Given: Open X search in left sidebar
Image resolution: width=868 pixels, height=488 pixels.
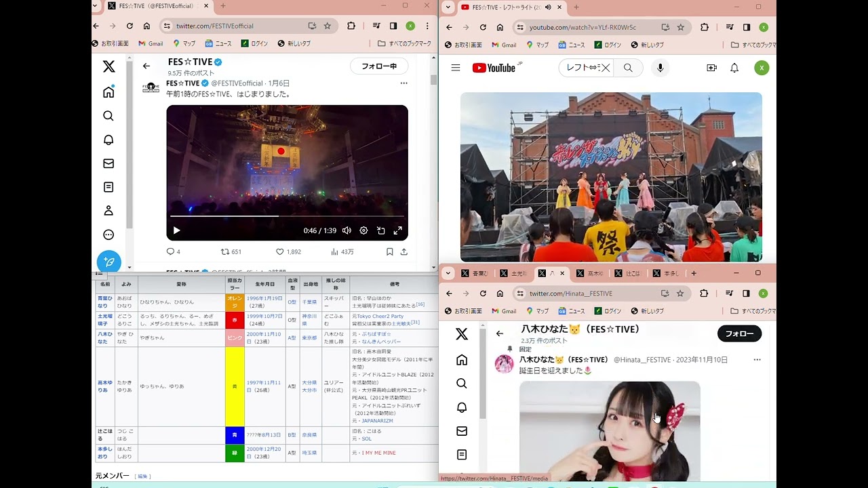Looking at the screenshot, I should click(x=108, y=116).
